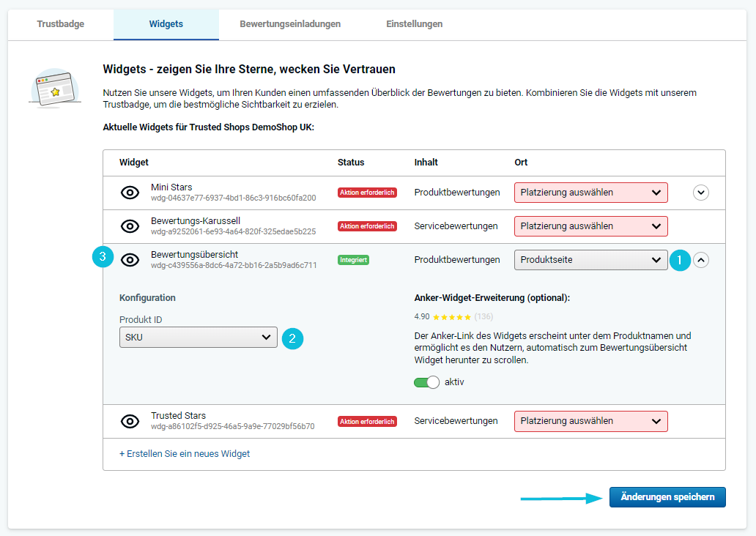Collapse the Bewertungsübersicht row chevron
The height and width of the screenshot is (536, 756).
(x=701, y=260)
